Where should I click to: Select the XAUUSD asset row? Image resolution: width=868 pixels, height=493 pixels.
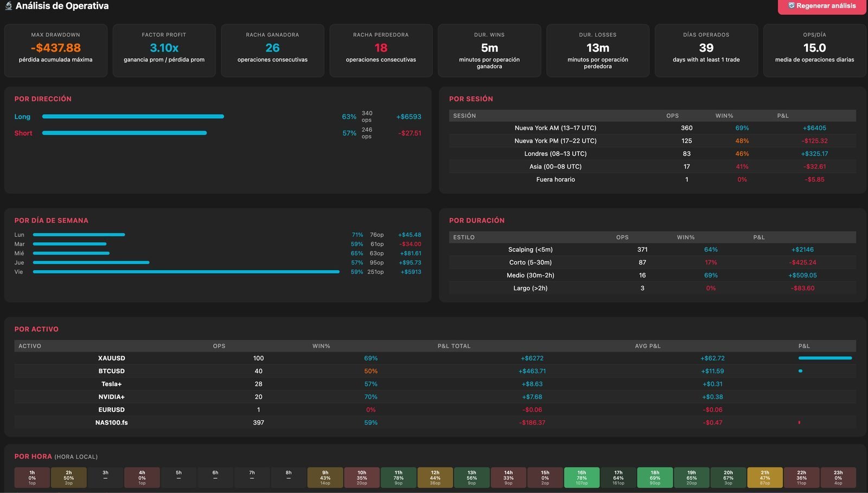435,358
